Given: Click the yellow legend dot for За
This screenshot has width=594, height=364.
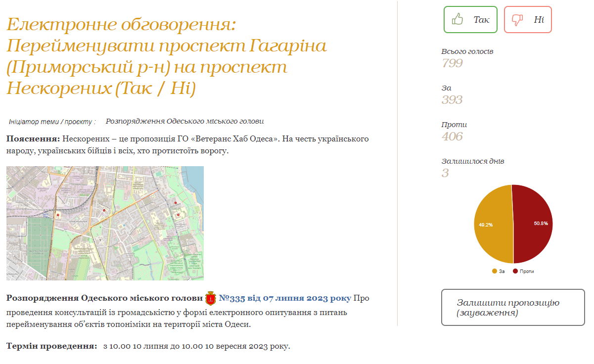Looking at the screenshot, I should tap(494, 271).
